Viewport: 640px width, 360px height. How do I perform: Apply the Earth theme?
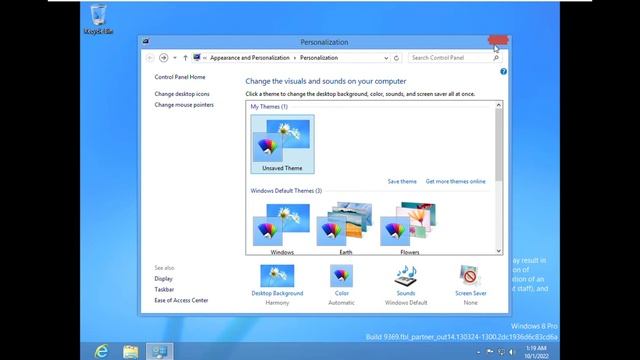pos(345,229)
